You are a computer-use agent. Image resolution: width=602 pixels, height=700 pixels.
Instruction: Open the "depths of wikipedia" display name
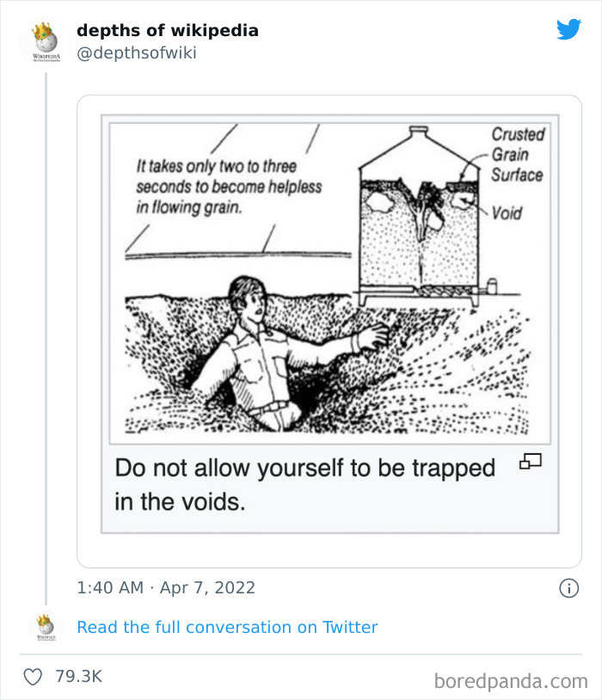click(168, 30)
